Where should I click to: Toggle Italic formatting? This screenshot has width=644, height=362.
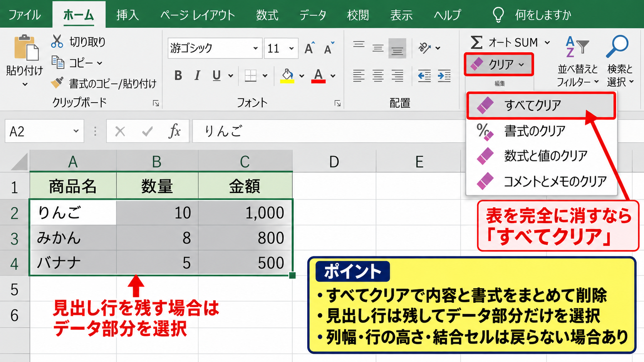pos(197,75)
